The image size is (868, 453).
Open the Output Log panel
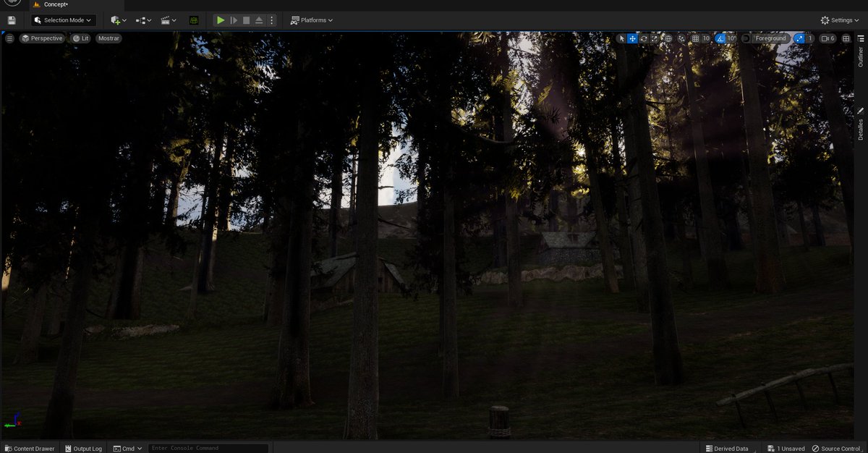click(x=82, y=449)
